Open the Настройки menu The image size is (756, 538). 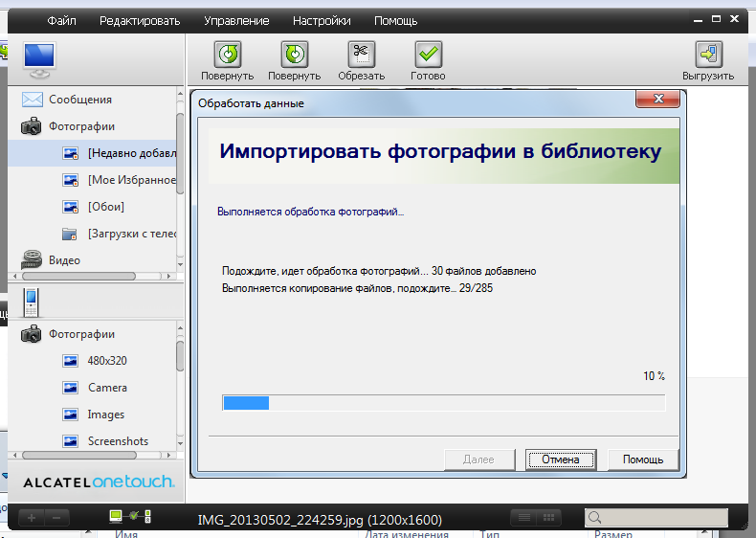[322, 20]
